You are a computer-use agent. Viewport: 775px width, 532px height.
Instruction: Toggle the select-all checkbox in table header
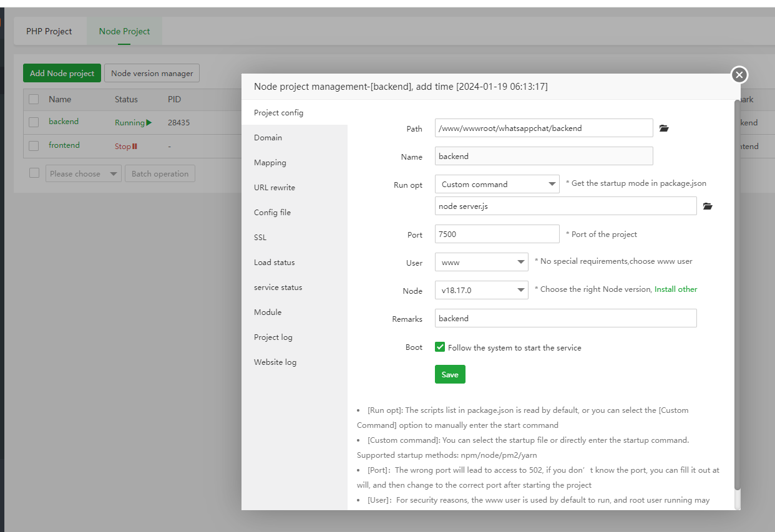pos(34,99)
